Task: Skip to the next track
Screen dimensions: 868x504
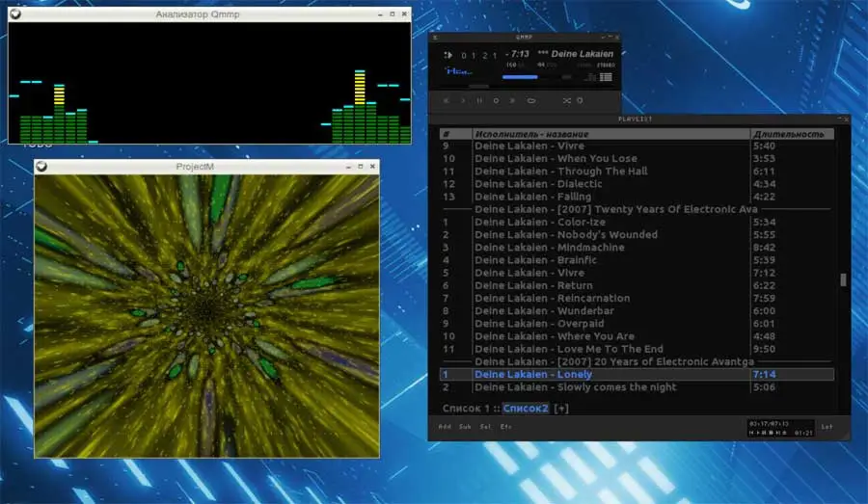Action: tap(512, 100)
